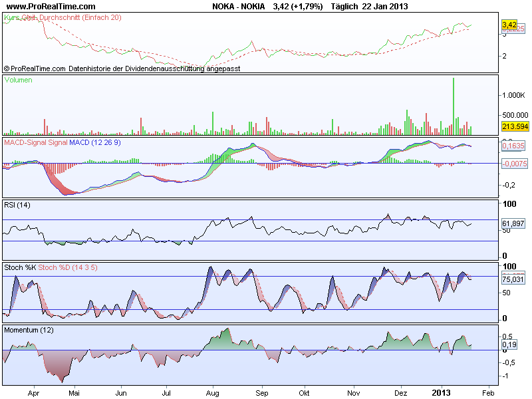Click the 0,1635 MACD value label
Viewport: 532px width, 399px height.
pyautogui.click(x=513, y=146)
